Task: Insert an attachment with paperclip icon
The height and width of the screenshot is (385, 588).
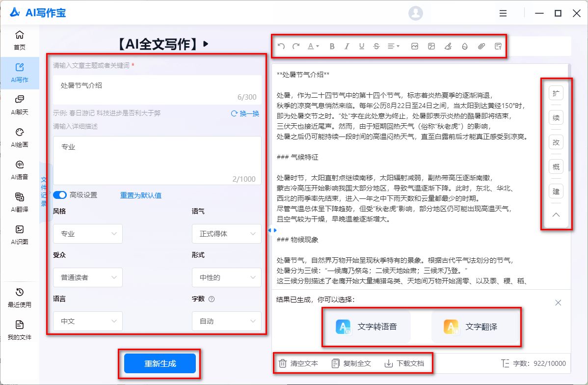Action: coord(481,46)
